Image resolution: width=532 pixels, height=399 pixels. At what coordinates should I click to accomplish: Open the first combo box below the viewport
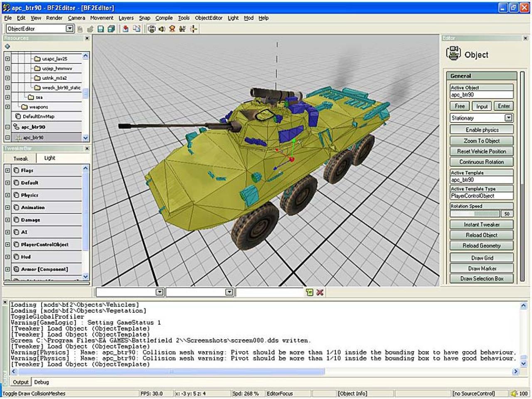click(x=160, y=292)
